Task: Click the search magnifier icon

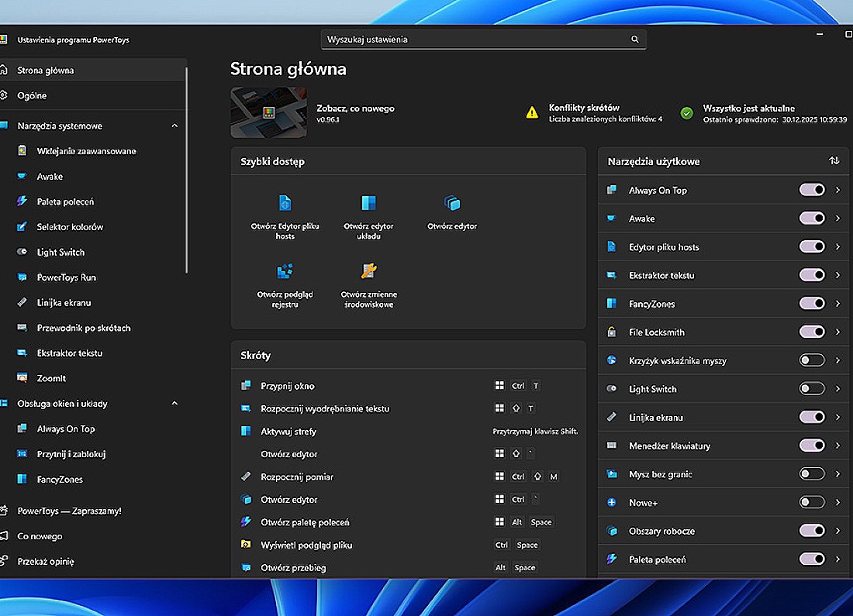Action: point(634,40)
